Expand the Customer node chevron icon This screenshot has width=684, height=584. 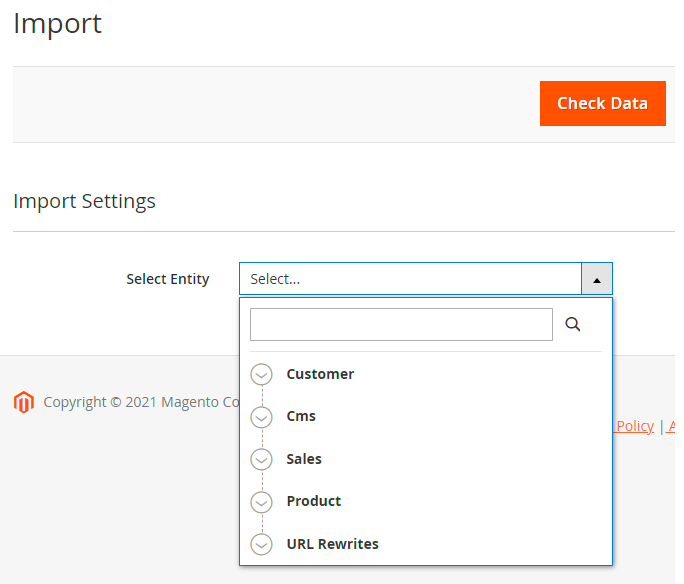coord(261,374)
